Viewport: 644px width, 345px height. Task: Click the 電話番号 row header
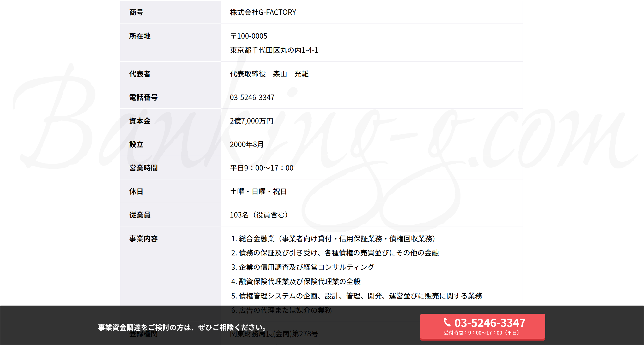[170, 97]
